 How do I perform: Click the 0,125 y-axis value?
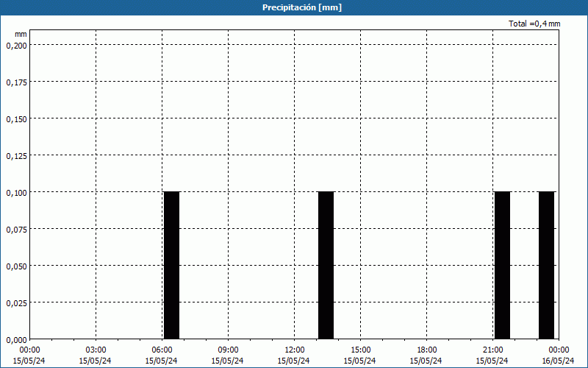coord(16,156)
